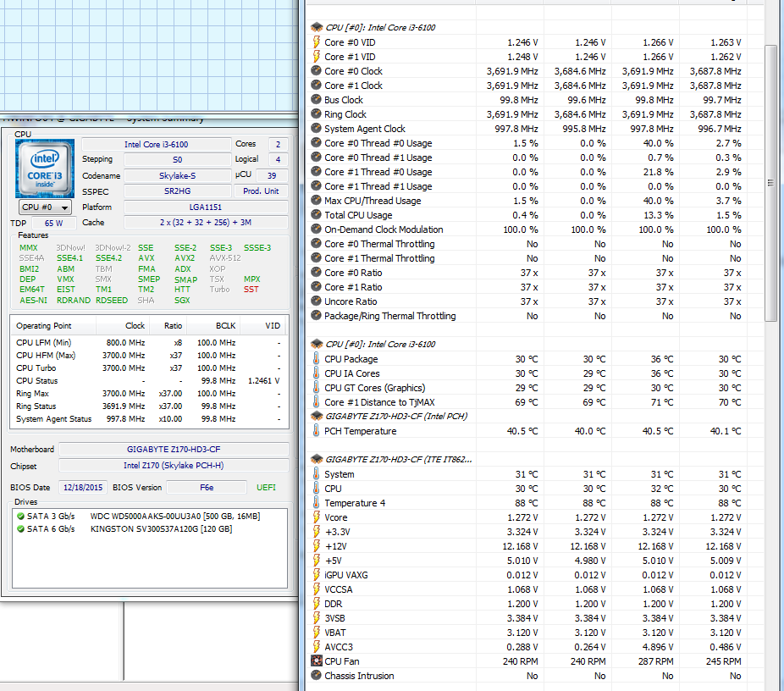Viewport: 784px width, 691px height.
Task: Click the chip icon beside GIGABYTE Z170-HD3-CF (ITE IT862...)
Action: click(316, 459)
